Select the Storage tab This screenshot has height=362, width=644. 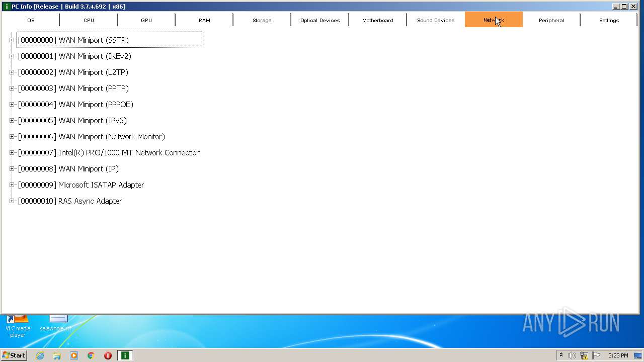coord(262,20)
